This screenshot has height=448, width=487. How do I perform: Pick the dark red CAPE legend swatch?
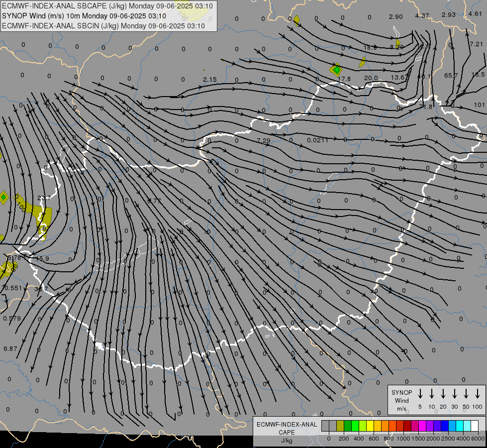[407, 426]
